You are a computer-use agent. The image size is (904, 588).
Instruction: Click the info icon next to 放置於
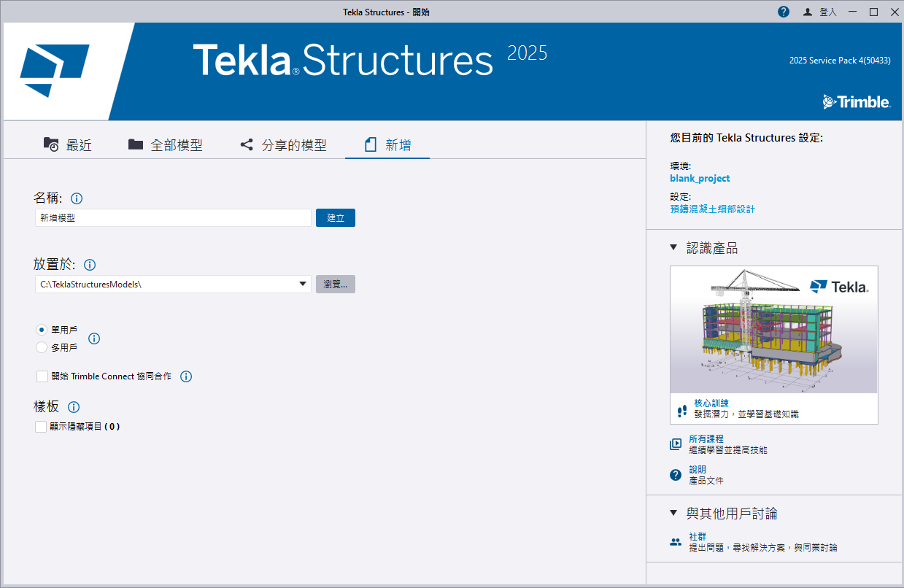tap(90, 265)
